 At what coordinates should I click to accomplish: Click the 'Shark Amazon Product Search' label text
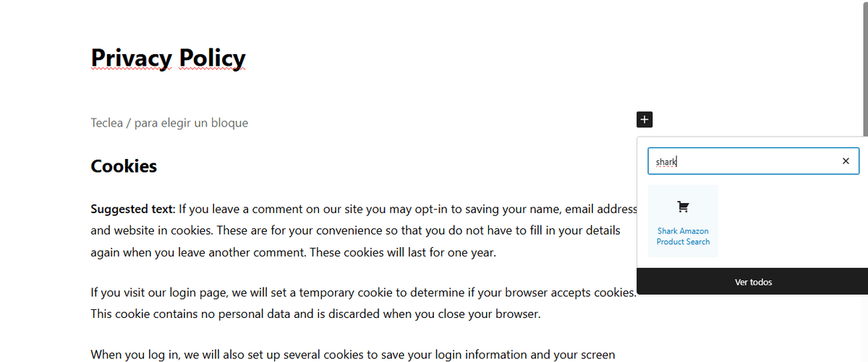683,236
